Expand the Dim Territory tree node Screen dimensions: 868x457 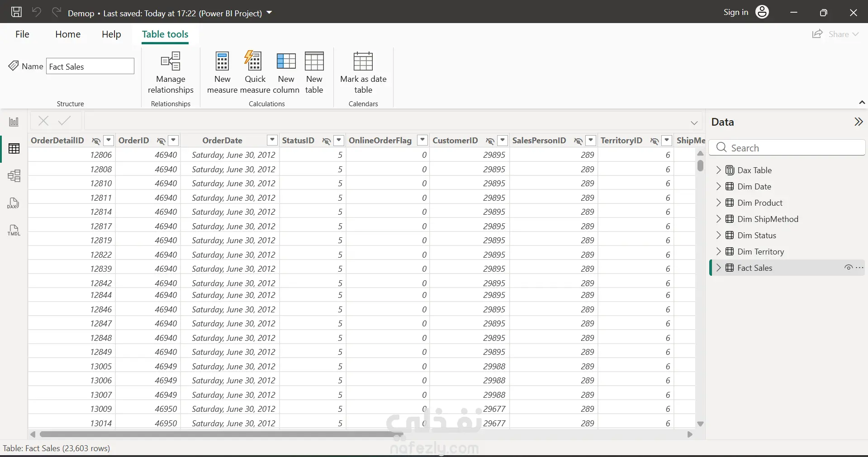coord(718,252)
